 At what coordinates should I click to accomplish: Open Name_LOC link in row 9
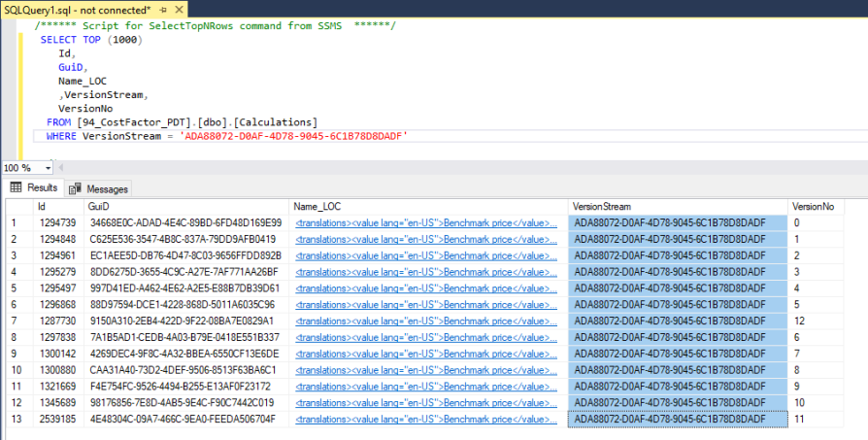tap(426, 354)
